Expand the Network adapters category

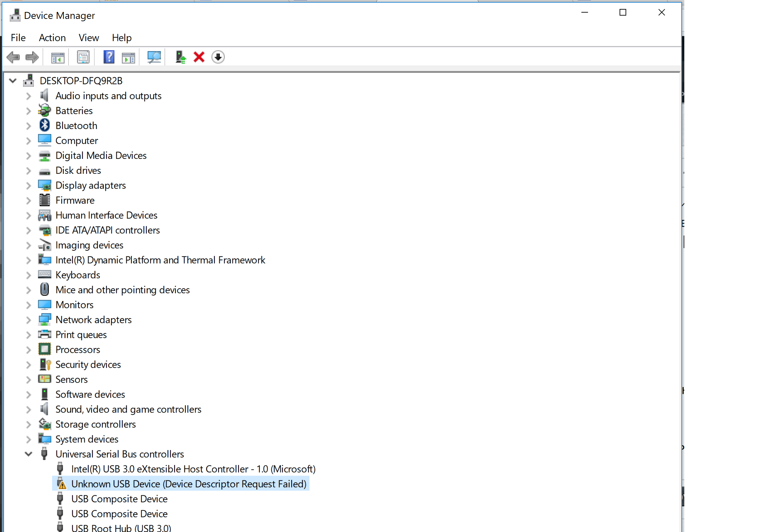[x=29, y=320]
